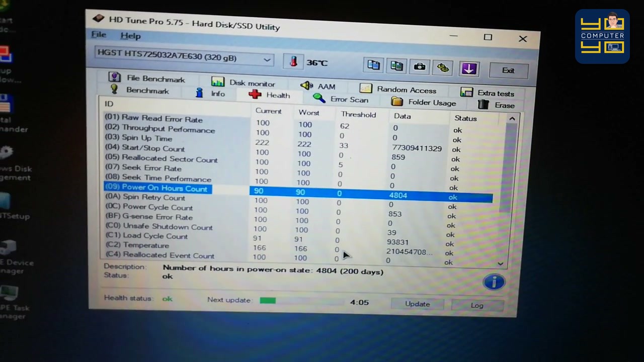Open the blue info icon near Update
The width and height of the screenshot is (644, 362).
click(494, 282)
